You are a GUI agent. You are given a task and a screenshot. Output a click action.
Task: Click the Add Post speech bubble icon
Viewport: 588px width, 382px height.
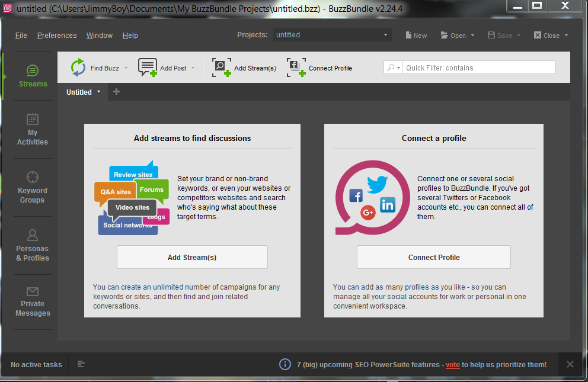pyautogui.click(x=148, y=68)
